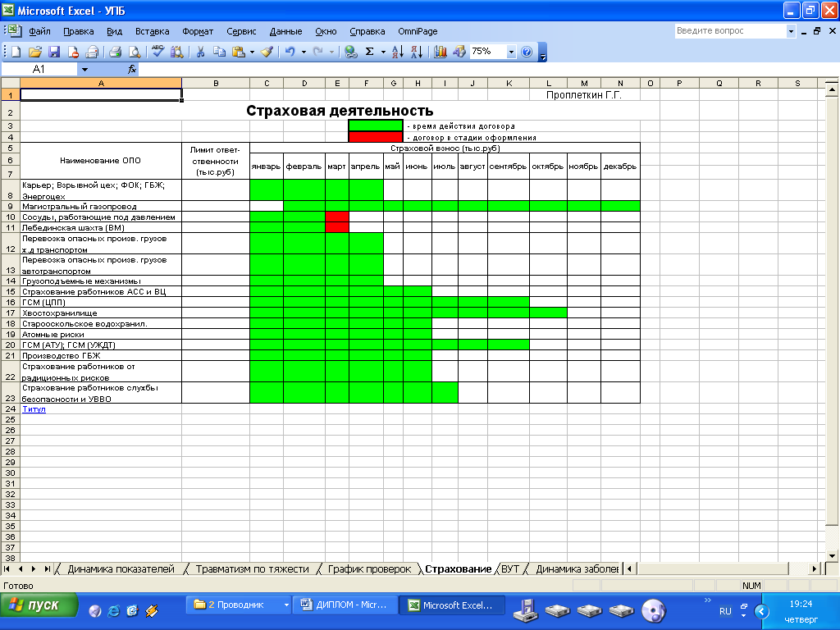Open a file with the folder icon

pos(34,52)
